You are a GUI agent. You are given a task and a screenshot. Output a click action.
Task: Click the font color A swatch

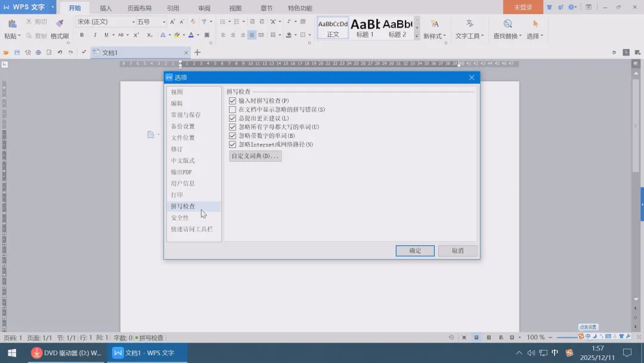(x=191, y=35)
